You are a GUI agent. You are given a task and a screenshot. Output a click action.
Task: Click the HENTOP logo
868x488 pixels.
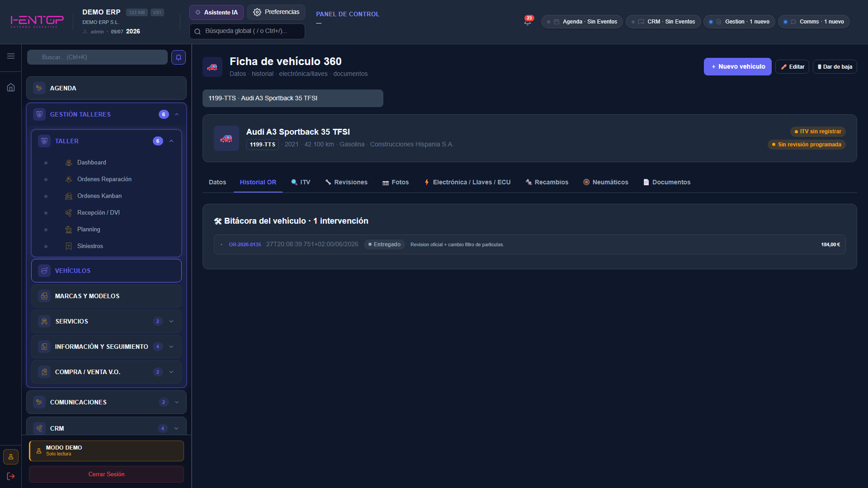point(37,21)
